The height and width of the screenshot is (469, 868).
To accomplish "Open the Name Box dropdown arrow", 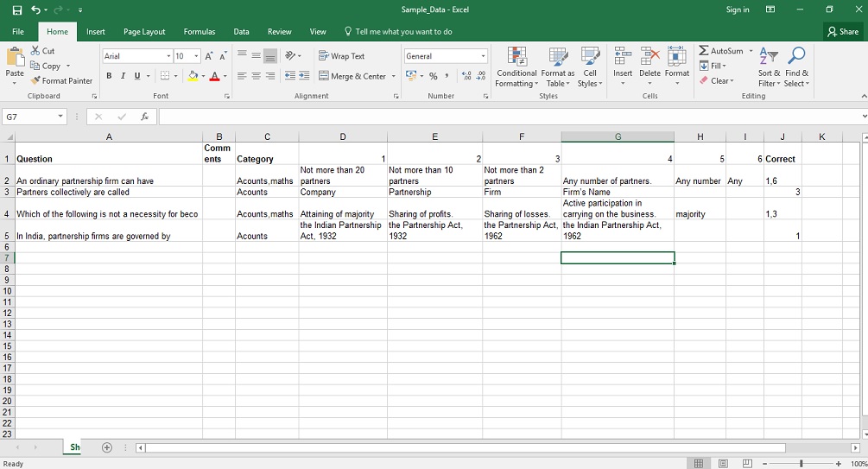I will click(x=60, y=117).
